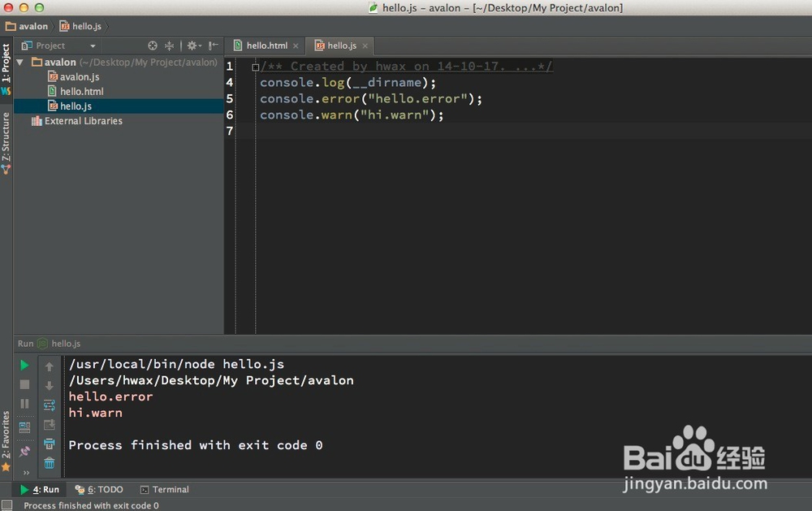Click line number 5 in gutter
Screen dimensions: 812x511
tap(230, 98)
